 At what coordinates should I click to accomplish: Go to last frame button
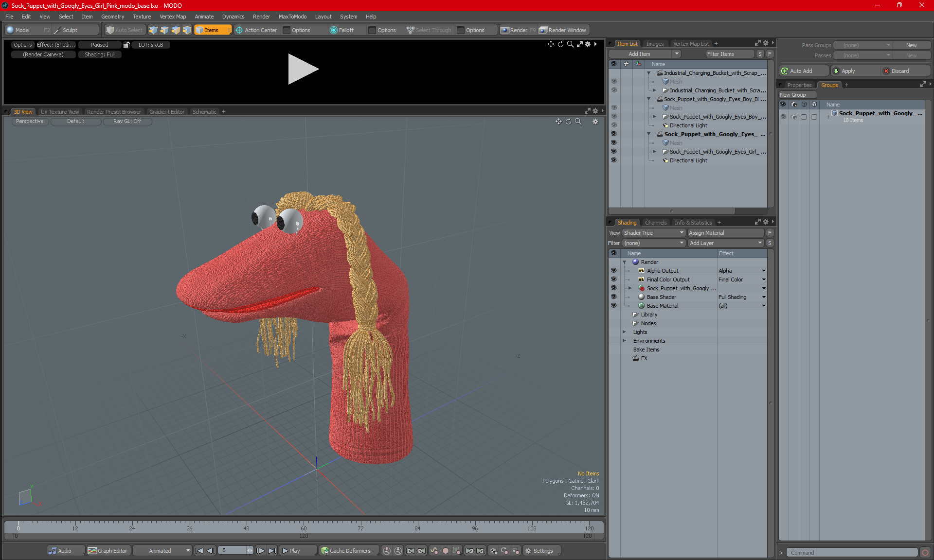click(272, 551)
